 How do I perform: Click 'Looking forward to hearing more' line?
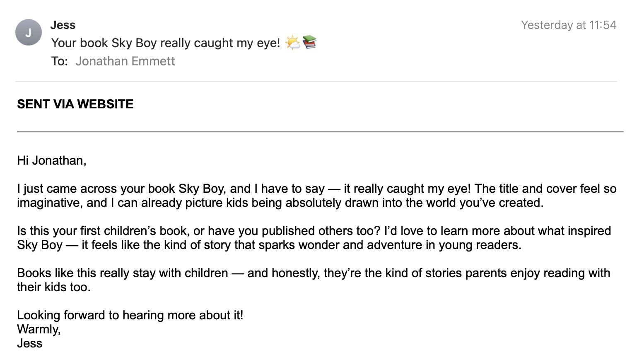point(130,315)
